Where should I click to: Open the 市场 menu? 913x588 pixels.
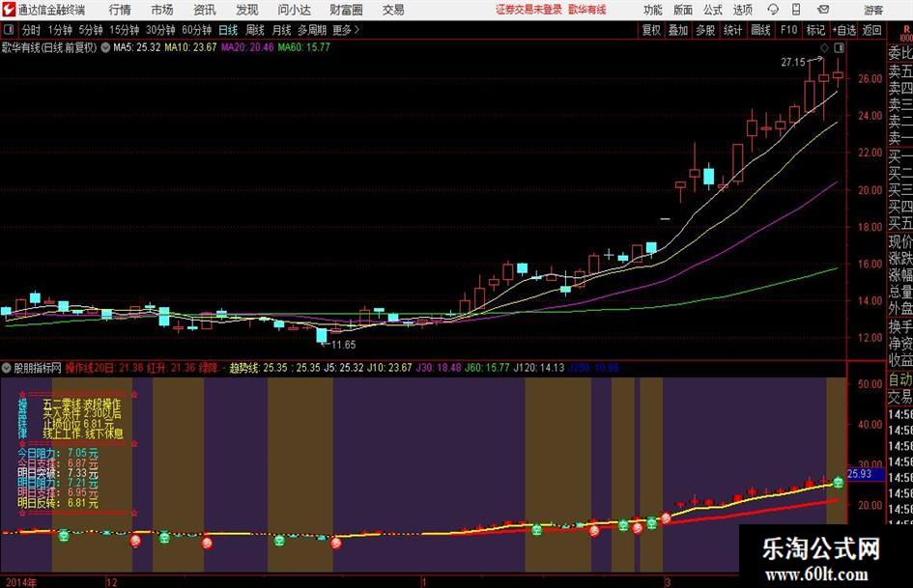click(162, 10)
